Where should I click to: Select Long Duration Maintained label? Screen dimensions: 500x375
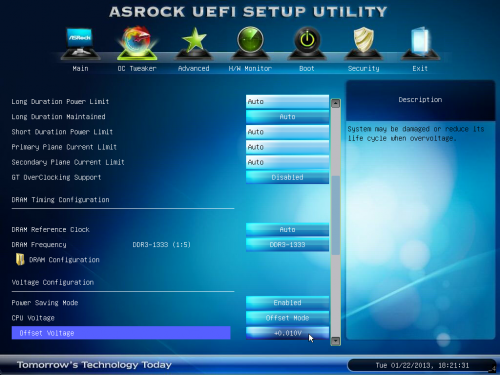[59, 117]
